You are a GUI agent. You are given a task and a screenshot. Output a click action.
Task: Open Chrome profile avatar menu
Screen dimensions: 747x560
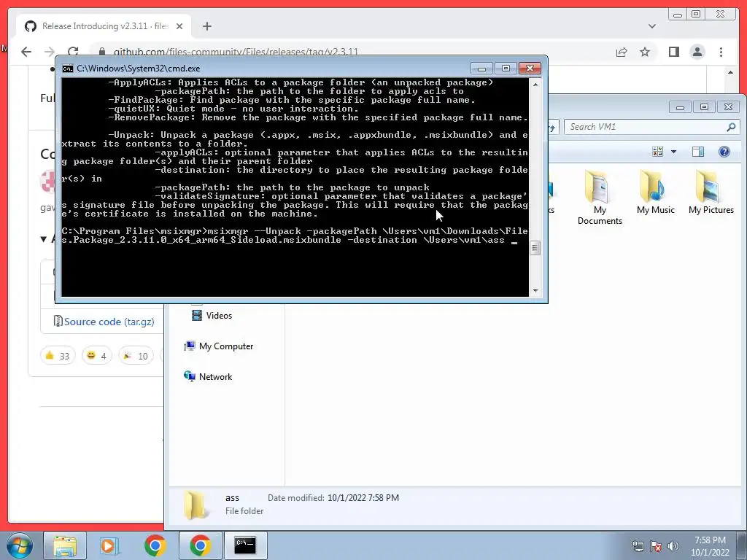697,52
